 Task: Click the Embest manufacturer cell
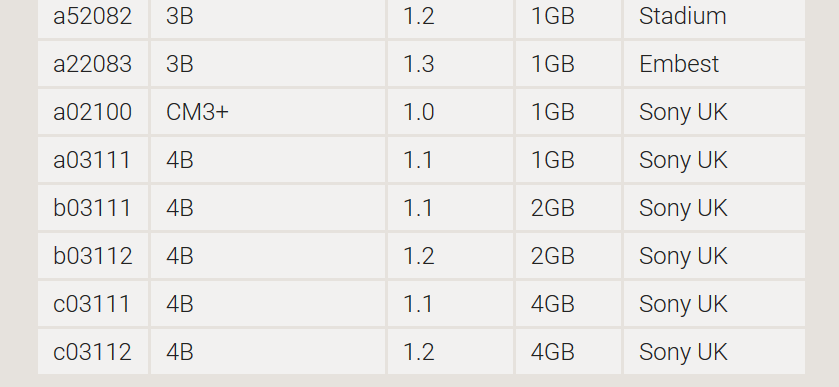coord(714,64)
